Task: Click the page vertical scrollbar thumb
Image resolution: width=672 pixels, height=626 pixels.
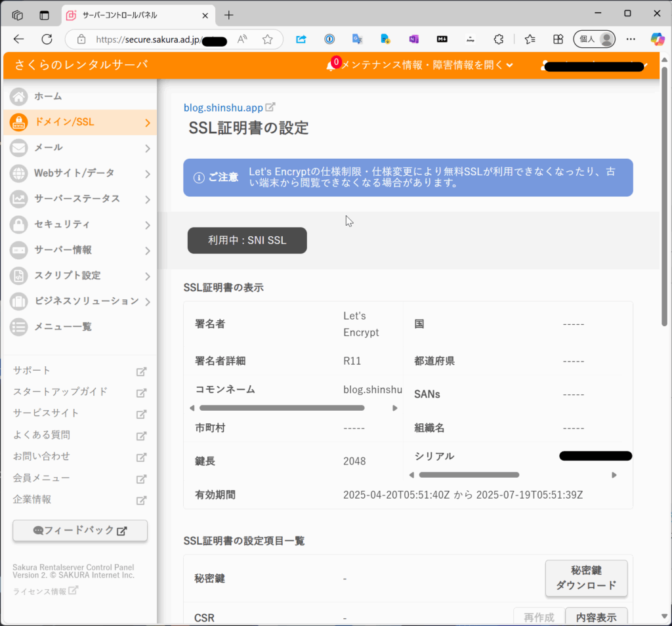Action: (664, 196)
